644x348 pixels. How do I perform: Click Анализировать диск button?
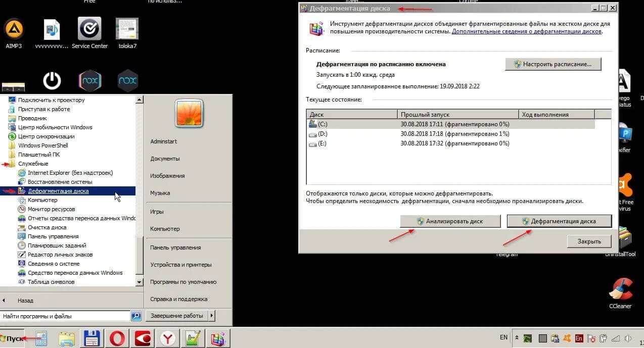pyautogui.click(x=450, y=221)
